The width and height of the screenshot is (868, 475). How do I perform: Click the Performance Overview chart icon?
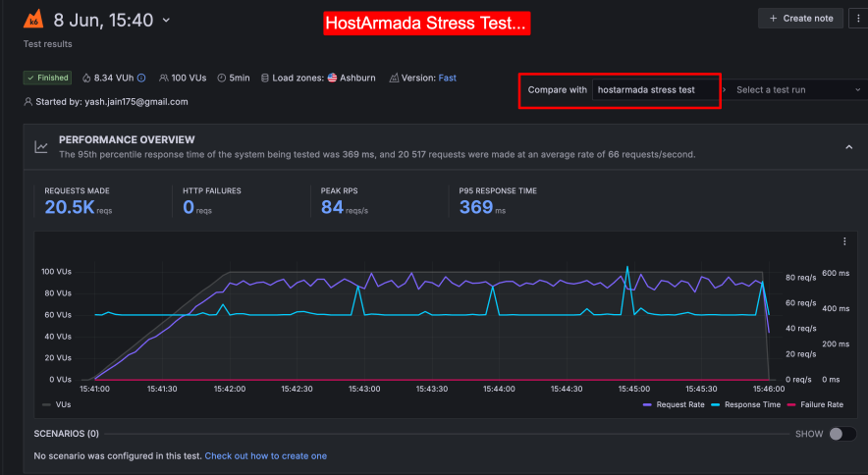click(41, 146)
